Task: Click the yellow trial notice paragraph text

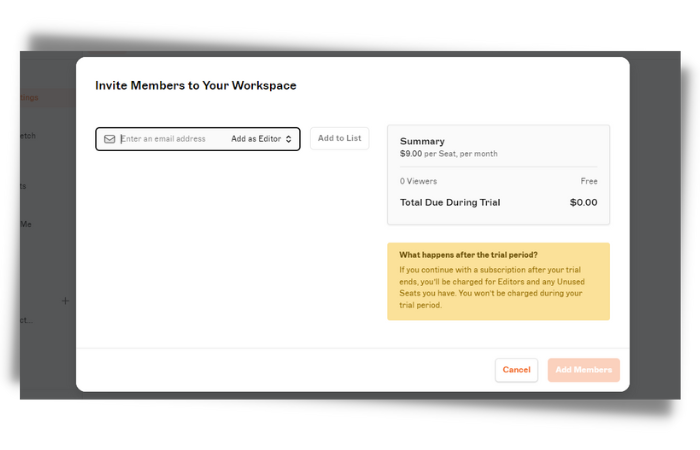Action: click(492, 288)
